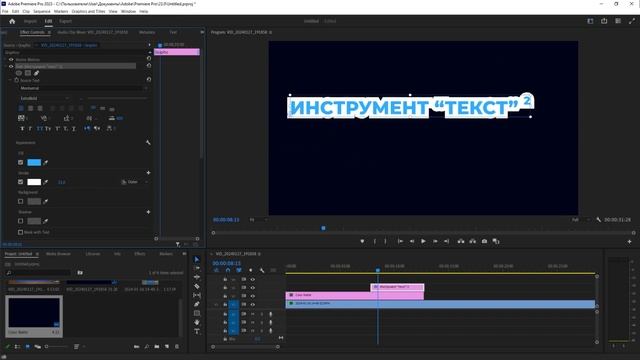Select the Selection tool arrow
Image resolution: width=640 pixels, height=360 pixels.
pos(197,259)
